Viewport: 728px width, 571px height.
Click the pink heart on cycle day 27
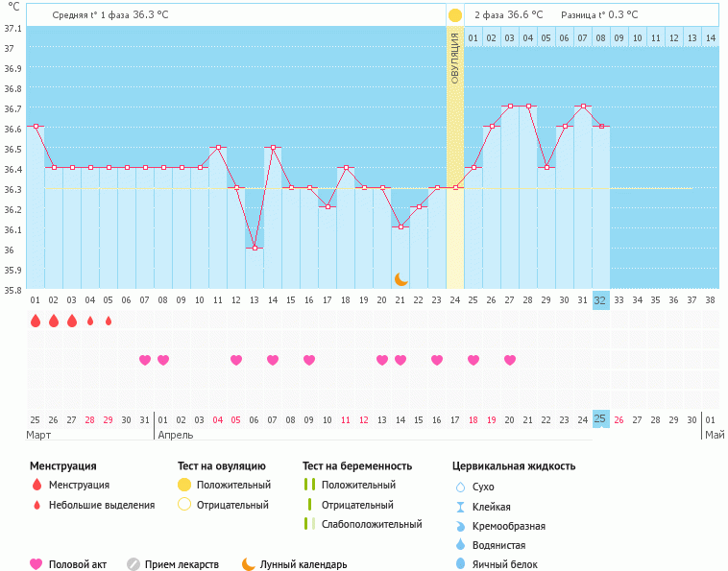510,360
